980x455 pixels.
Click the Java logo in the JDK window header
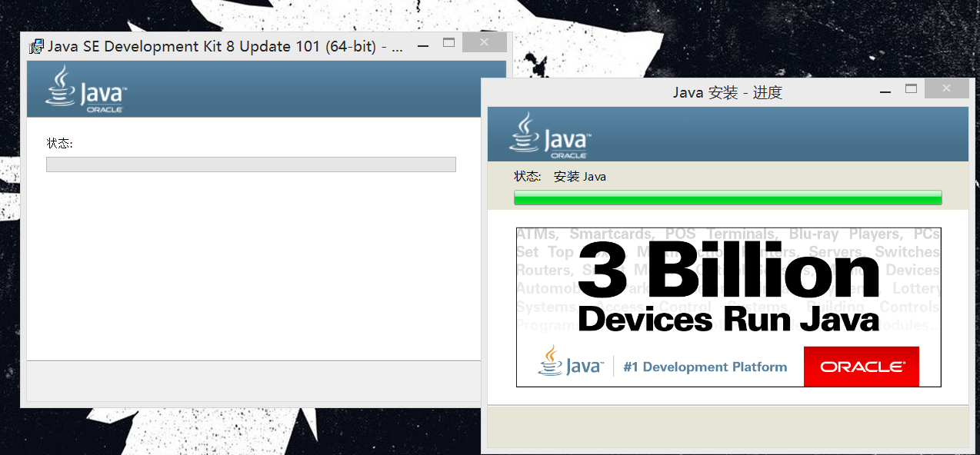86,89
